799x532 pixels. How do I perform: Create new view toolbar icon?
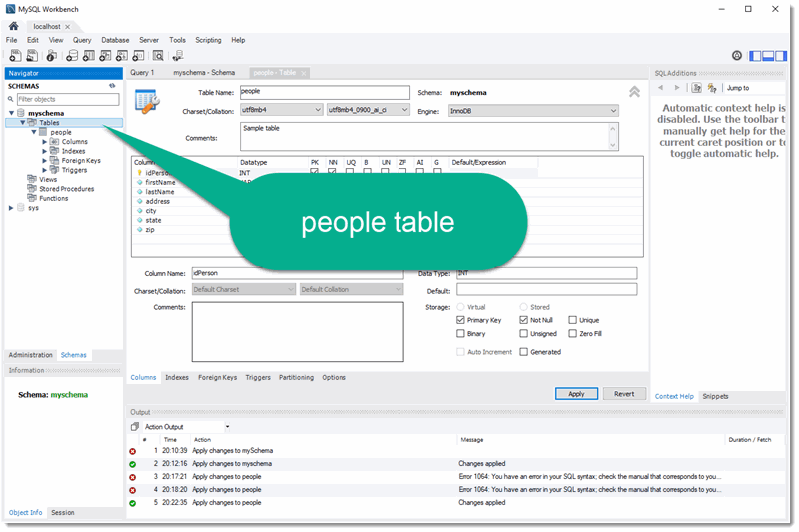[x=105, y=56]
